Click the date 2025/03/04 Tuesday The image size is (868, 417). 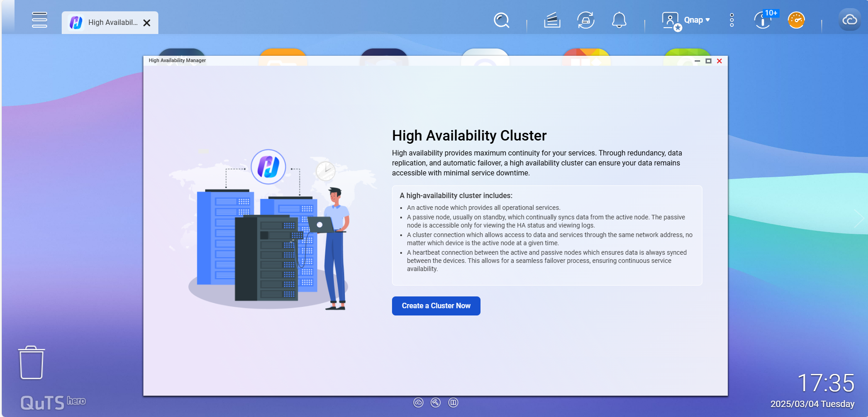click(812, 404)
